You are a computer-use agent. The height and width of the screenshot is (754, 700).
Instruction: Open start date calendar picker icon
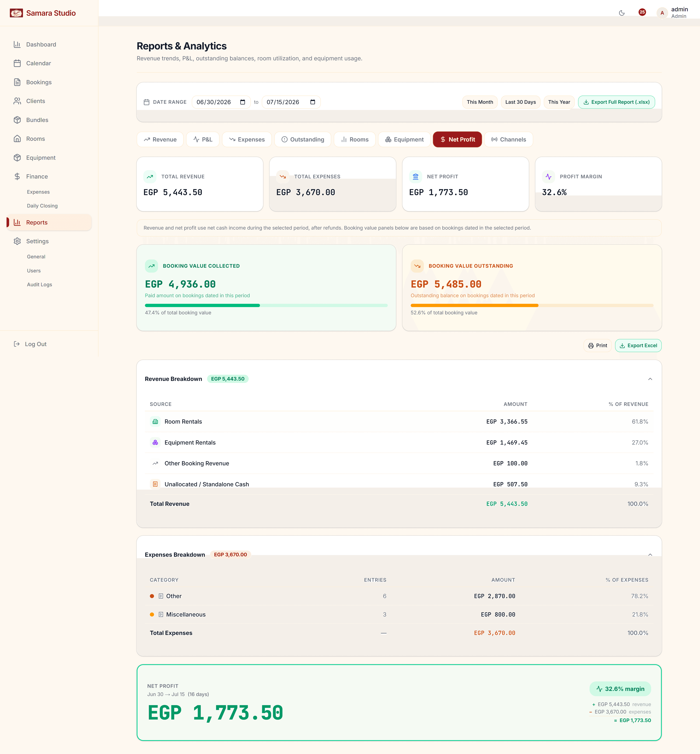coord(243,102)
